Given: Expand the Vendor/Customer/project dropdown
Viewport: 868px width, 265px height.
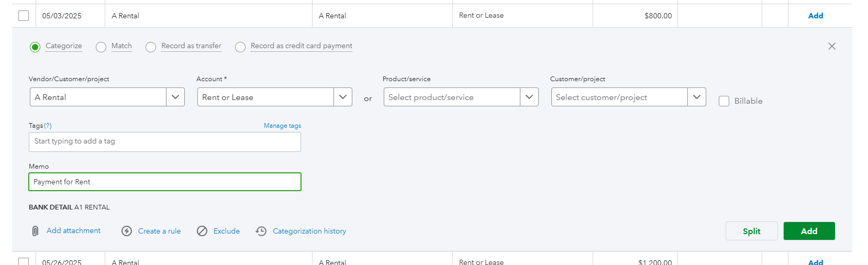Looking at the screenshot, I should pos(175,97).
